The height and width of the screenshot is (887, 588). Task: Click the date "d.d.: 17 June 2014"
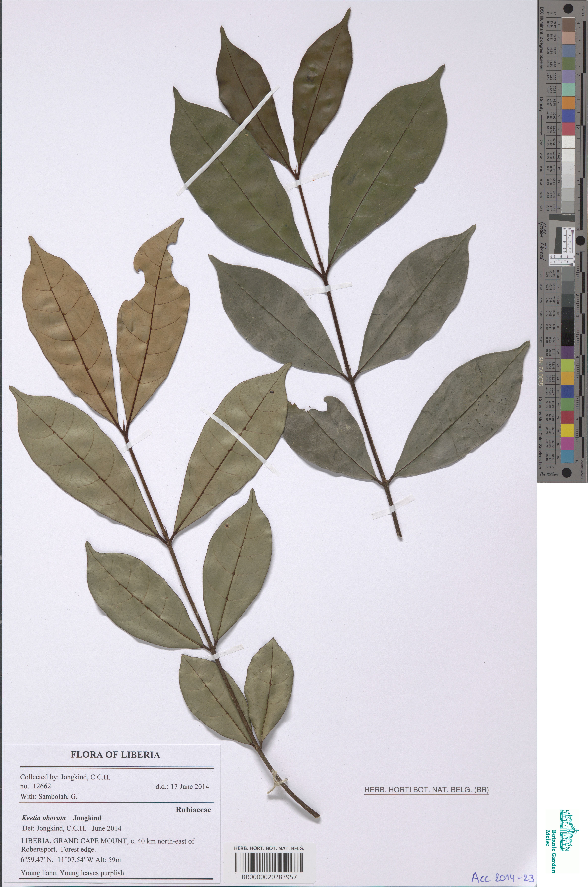click(x=182, y=786)
